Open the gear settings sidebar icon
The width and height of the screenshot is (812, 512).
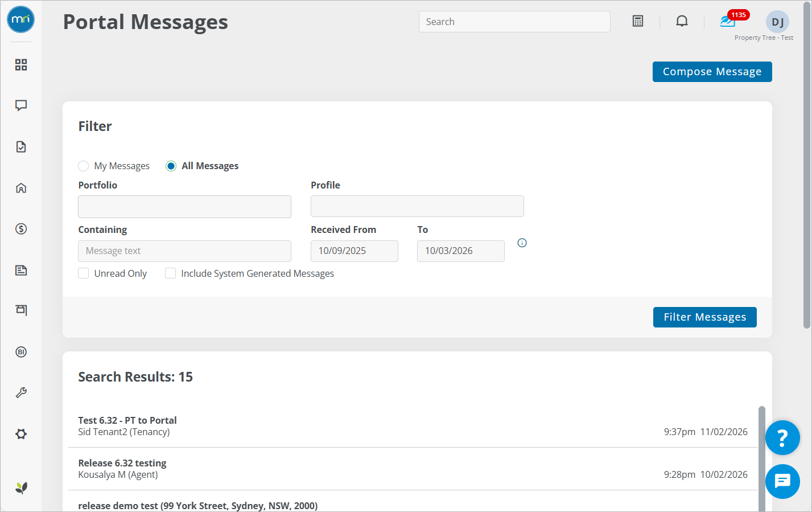21,434
